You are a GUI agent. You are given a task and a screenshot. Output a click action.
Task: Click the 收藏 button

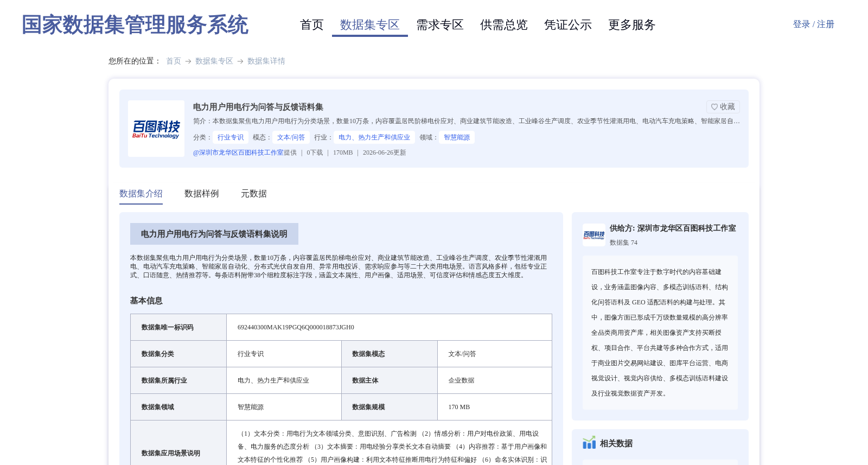click(723, 107)
